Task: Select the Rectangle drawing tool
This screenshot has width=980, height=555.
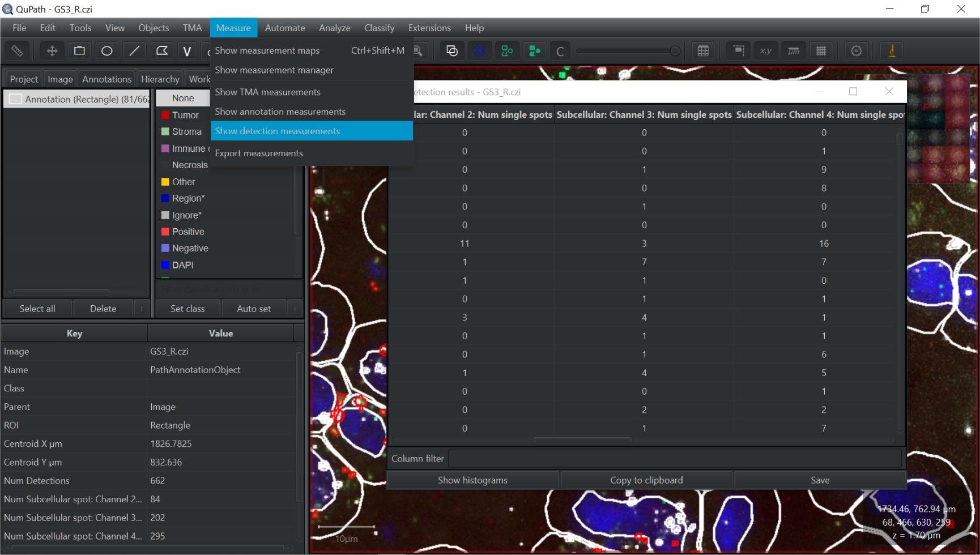Action: click(x=79, y=51)
